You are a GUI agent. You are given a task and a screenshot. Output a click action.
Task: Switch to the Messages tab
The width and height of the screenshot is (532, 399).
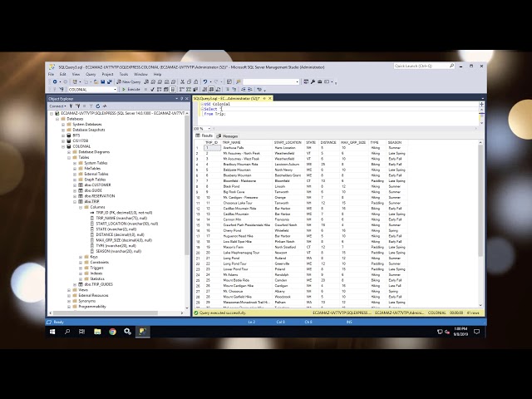pyautogui.click(x=227, y=135)
